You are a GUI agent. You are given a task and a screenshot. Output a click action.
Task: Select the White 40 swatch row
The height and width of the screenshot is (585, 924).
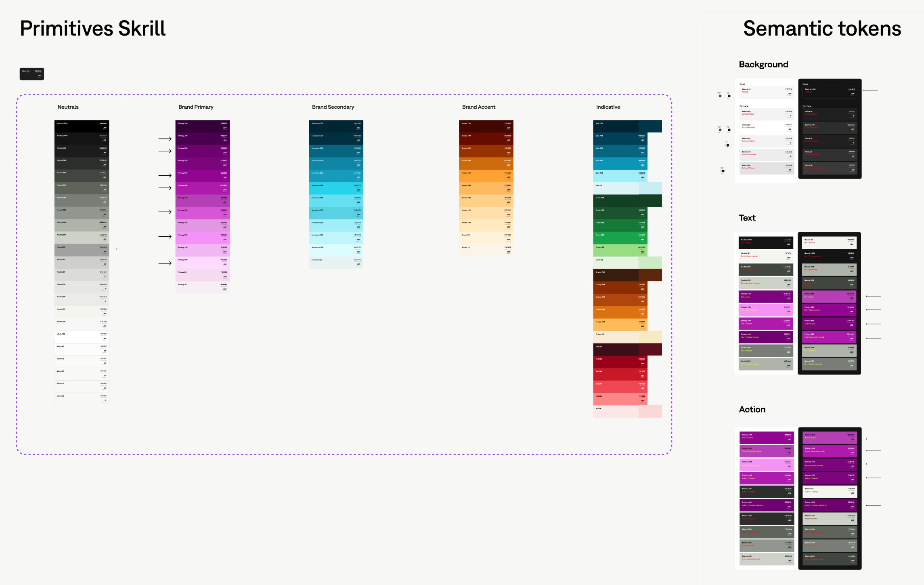tap(82, 362)
